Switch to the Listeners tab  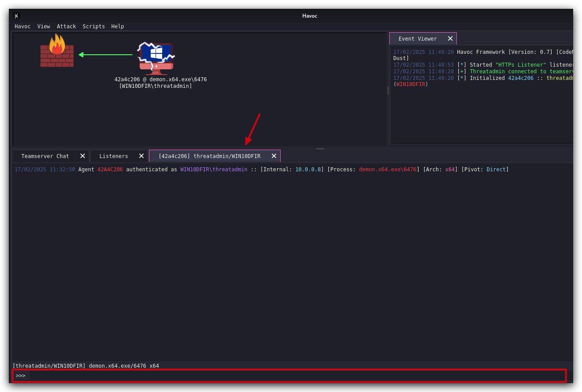pyautogui.click(x=119, y=156)
